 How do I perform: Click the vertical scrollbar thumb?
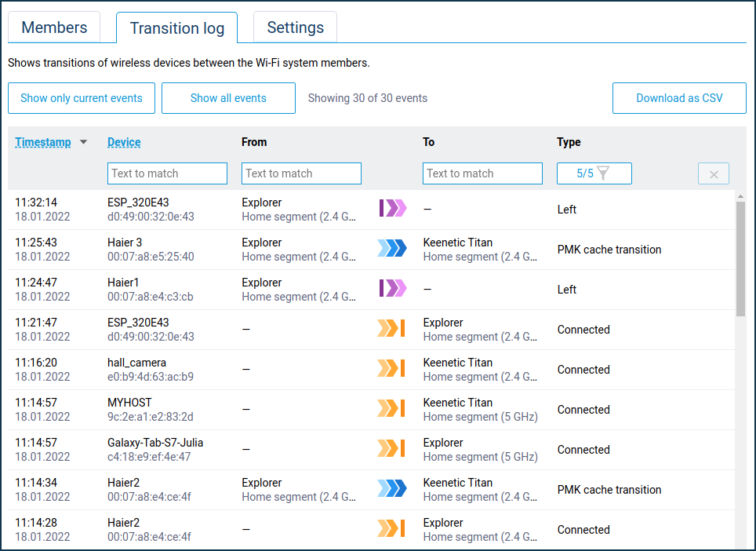[740, 259]
